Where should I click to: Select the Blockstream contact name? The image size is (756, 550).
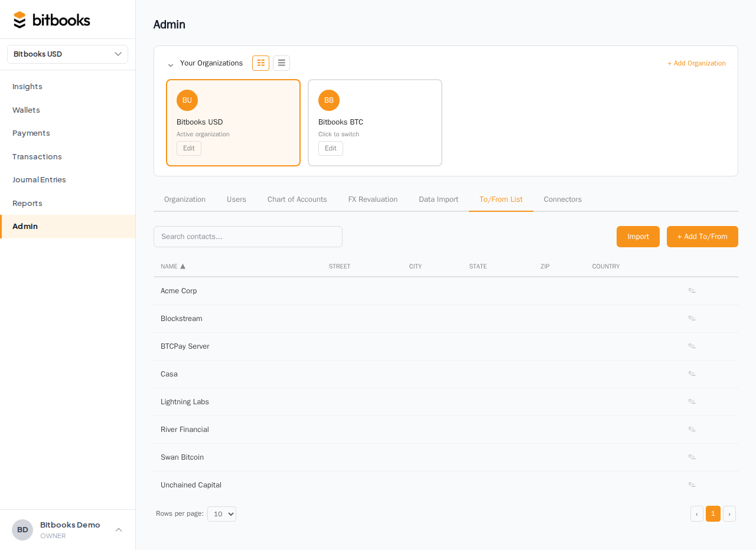[x=181, y=319]
